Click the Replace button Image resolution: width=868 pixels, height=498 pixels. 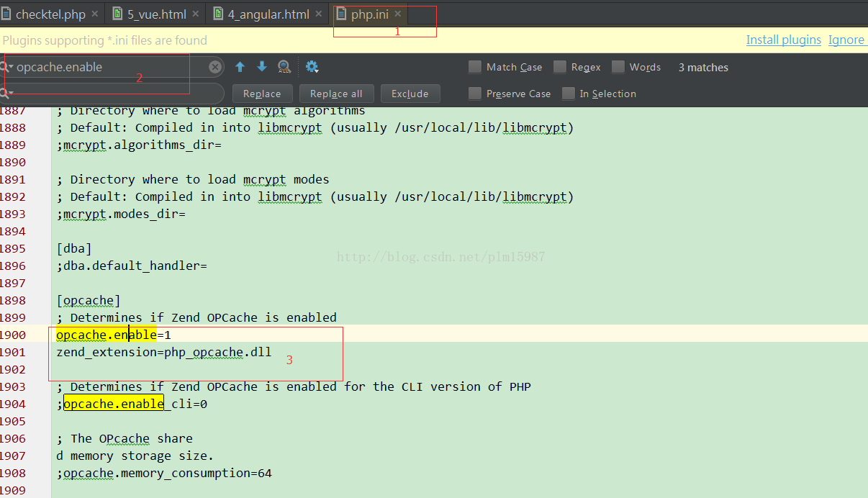click(262, 94)
